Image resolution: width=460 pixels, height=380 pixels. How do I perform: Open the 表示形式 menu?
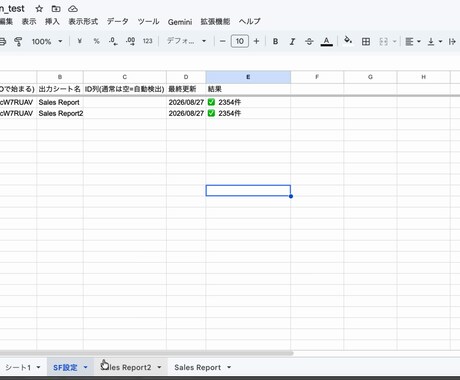(83, 22)
